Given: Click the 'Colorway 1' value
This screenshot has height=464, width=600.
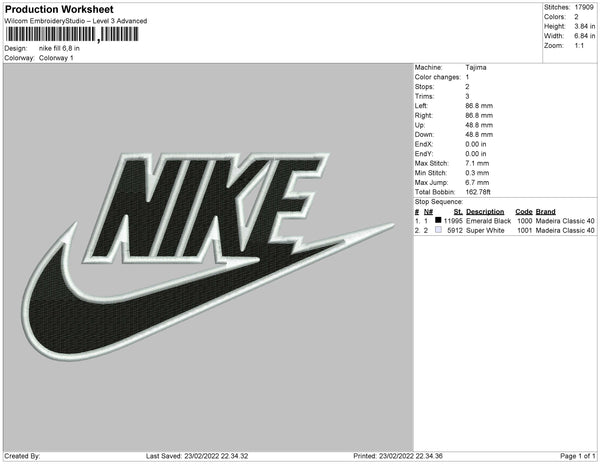Looking at the screenshot, I should pos(56,58).
